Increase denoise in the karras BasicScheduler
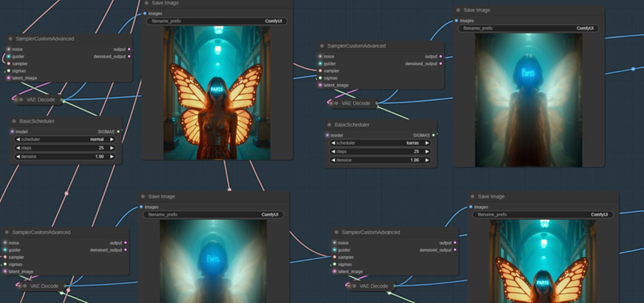 tap(427, 160)
